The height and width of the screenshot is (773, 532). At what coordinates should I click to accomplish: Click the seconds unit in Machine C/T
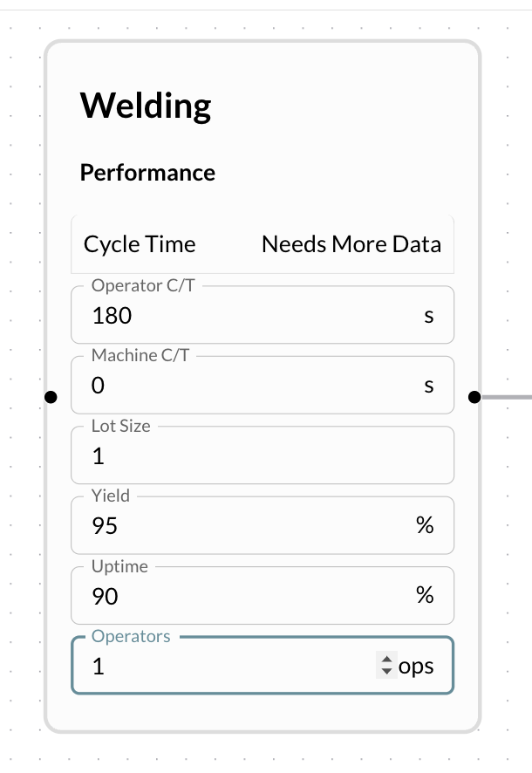(x=428, y=386)
